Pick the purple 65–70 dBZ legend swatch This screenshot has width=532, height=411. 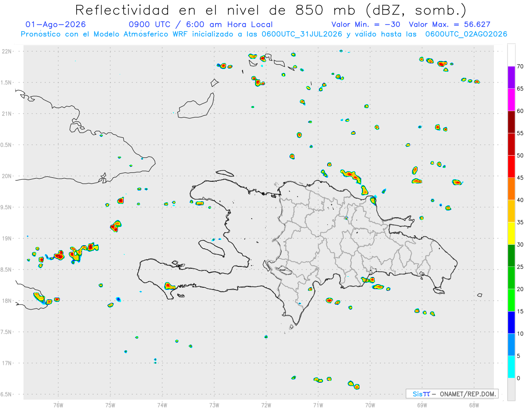point(511,78)
